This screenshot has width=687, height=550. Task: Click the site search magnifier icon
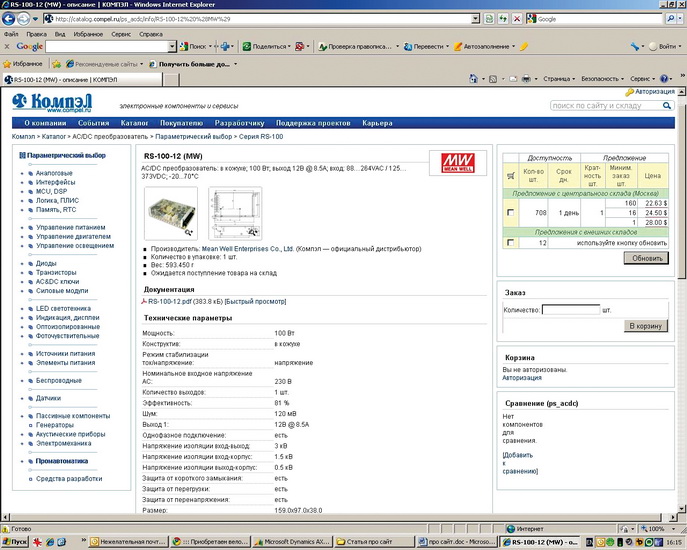(x=667, y=106)
